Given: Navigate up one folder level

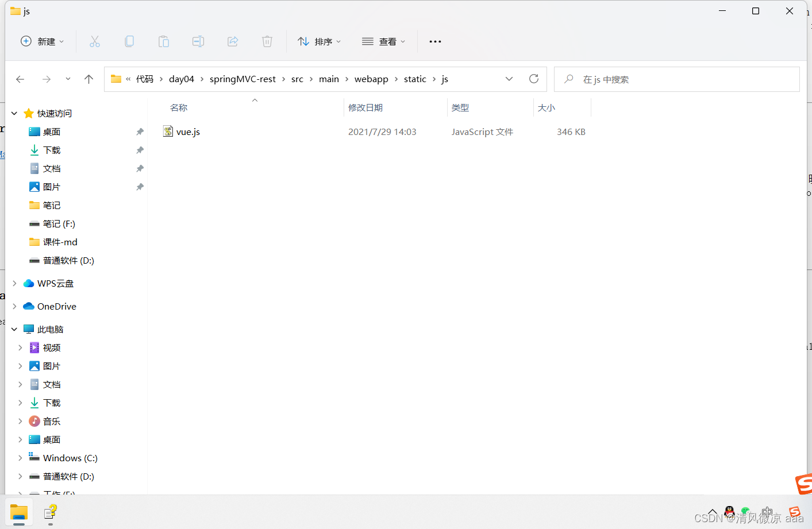Looking at the screenshot, I should [88, 79].
